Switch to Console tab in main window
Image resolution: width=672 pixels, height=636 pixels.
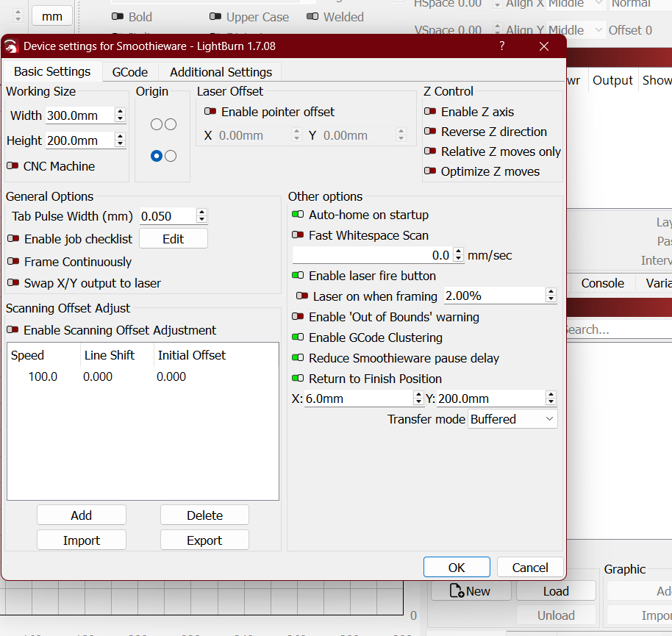602,283
